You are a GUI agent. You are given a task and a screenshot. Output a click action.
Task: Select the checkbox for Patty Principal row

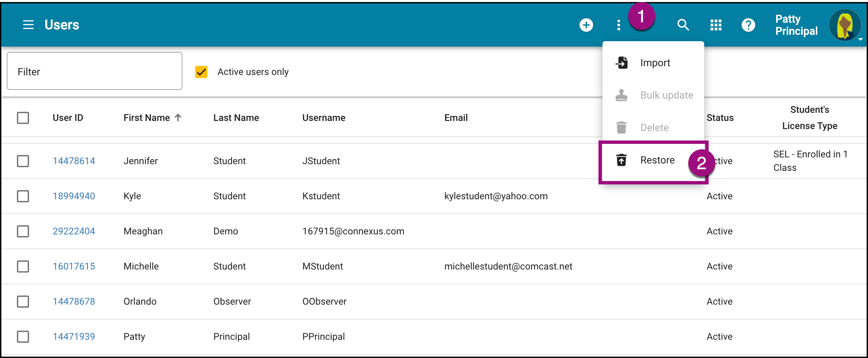pyautogui.click(x=23, y=337)
